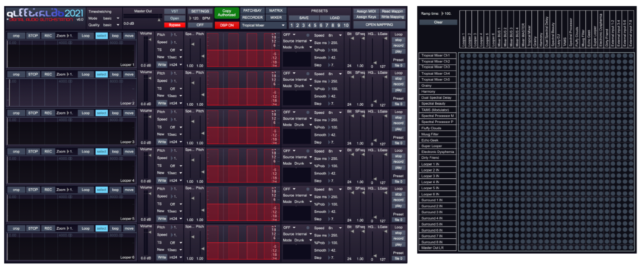
Task: Click the matrix dot connecting Tropical Mixer Ch1 to Looper 1
Action: tap(463, 56)
